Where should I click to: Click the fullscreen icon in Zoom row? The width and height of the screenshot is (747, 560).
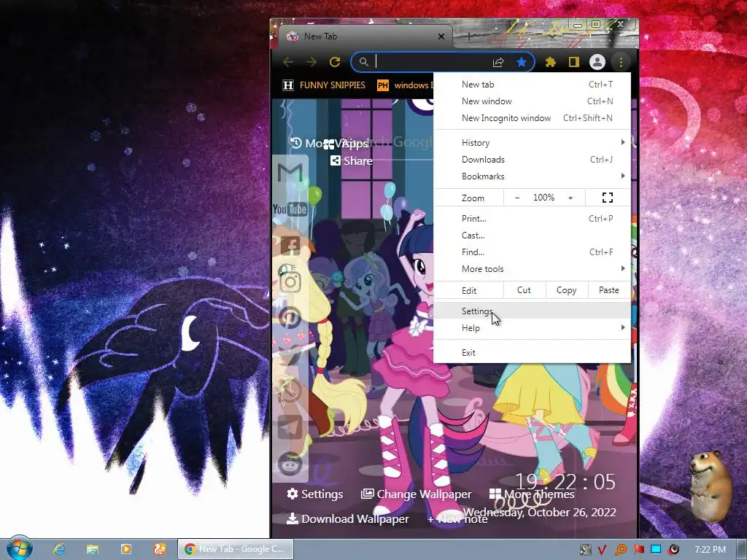pyautogui.click(x=608, y=198)
